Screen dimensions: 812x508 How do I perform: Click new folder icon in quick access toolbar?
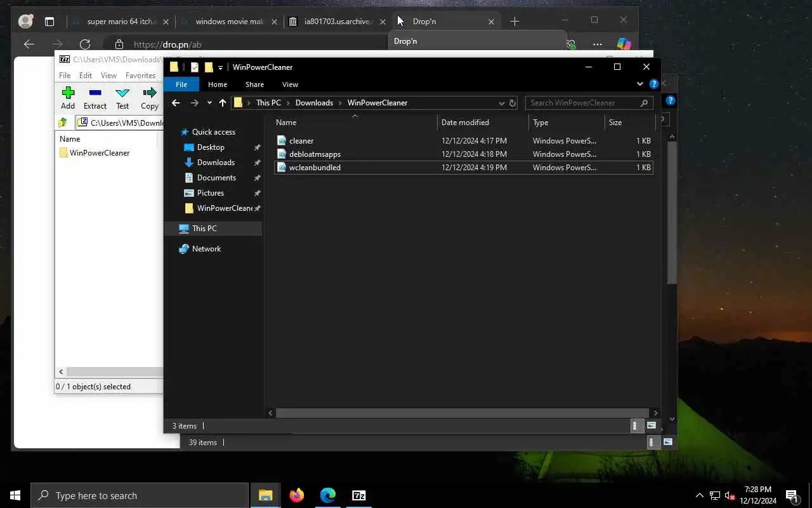click(208, 67)
